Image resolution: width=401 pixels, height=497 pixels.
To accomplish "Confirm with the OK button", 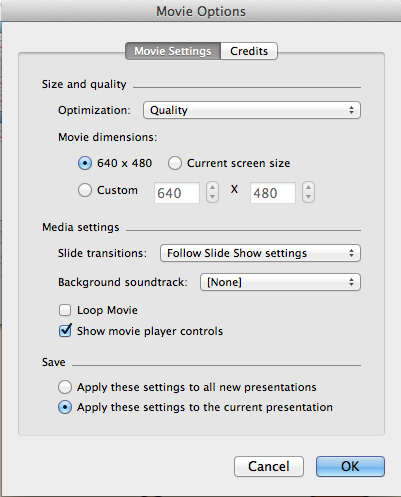I will pyautogui.click(x=350, y=466).
